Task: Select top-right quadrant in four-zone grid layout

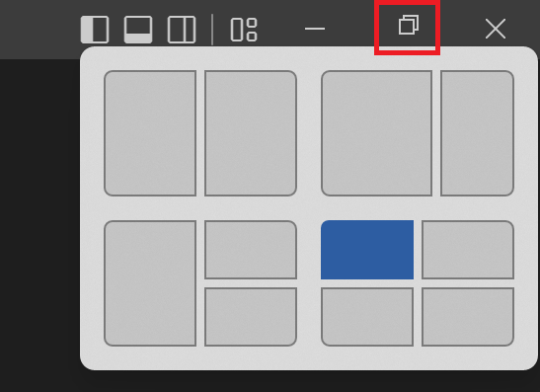Action: tap(468, 250)
